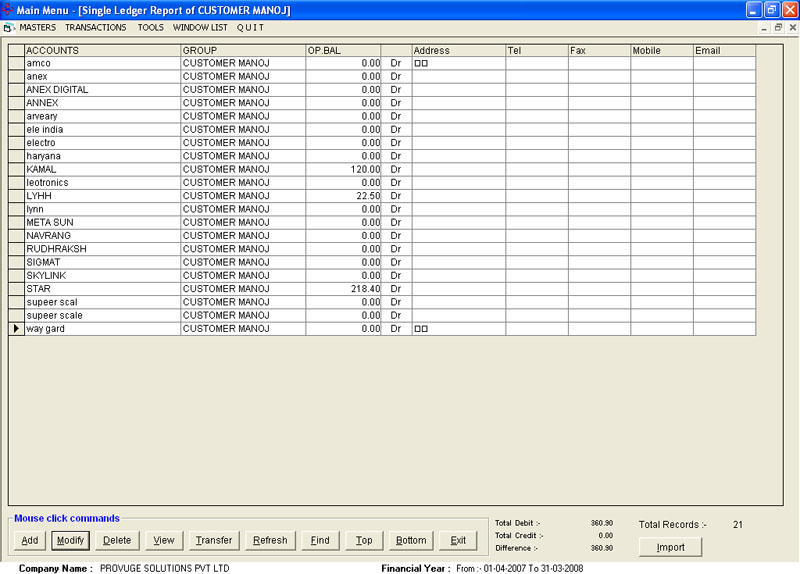Click the OP.BAL column header
Image resolution: width=800 pixels, height=574 pixels.
pyautogui.click(x=343, y=50)
